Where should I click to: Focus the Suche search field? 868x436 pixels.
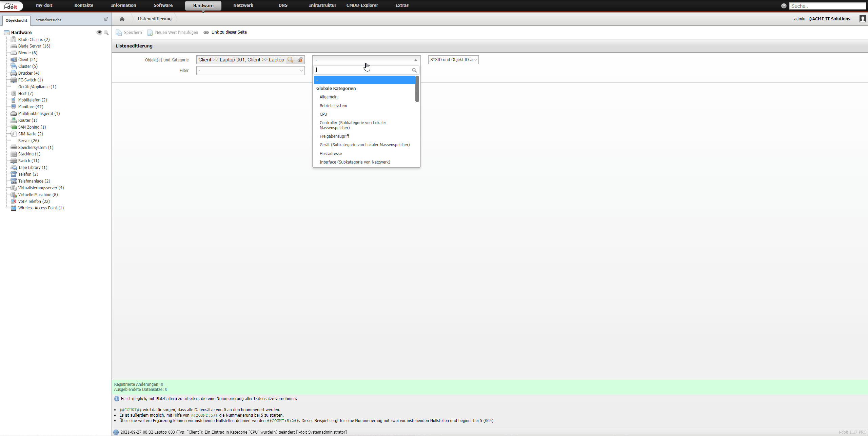[827, 6]
